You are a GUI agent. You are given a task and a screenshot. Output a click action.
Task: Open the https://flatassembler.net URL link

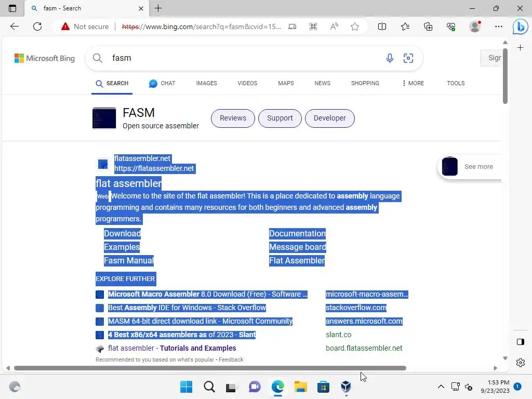(x=154, y=168)
